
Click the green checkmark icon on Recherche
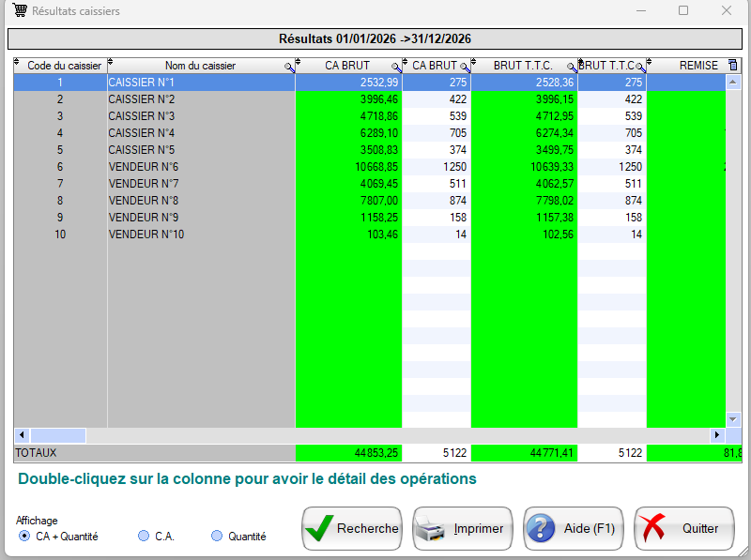click(319, 528)
